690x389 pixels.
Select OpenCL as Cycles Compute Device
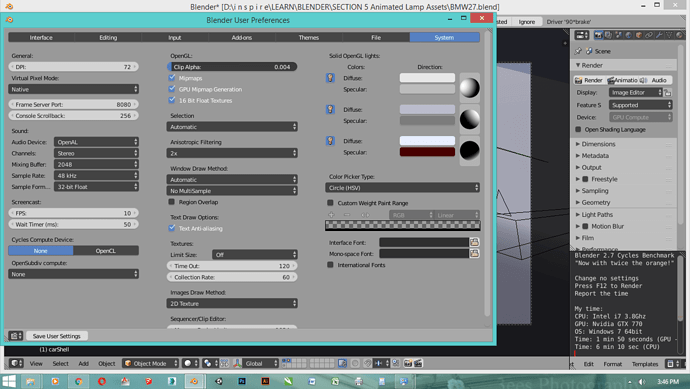106,250
